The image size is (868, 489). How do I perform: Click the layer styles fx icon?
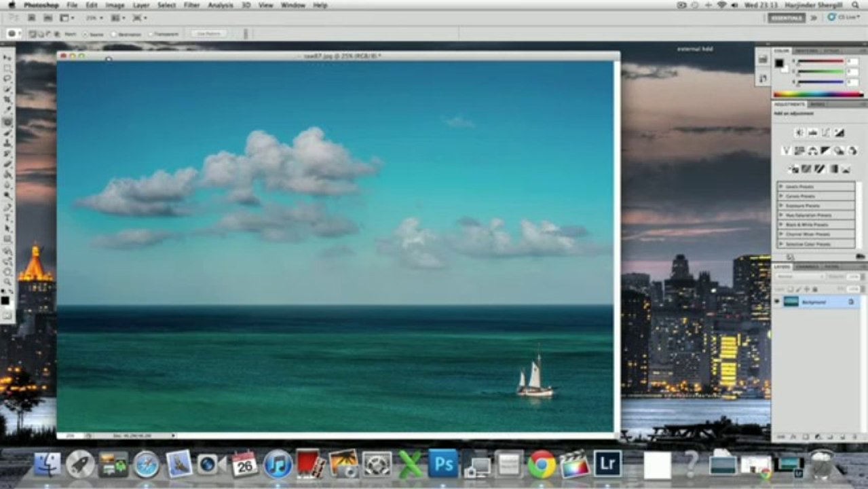793,437
